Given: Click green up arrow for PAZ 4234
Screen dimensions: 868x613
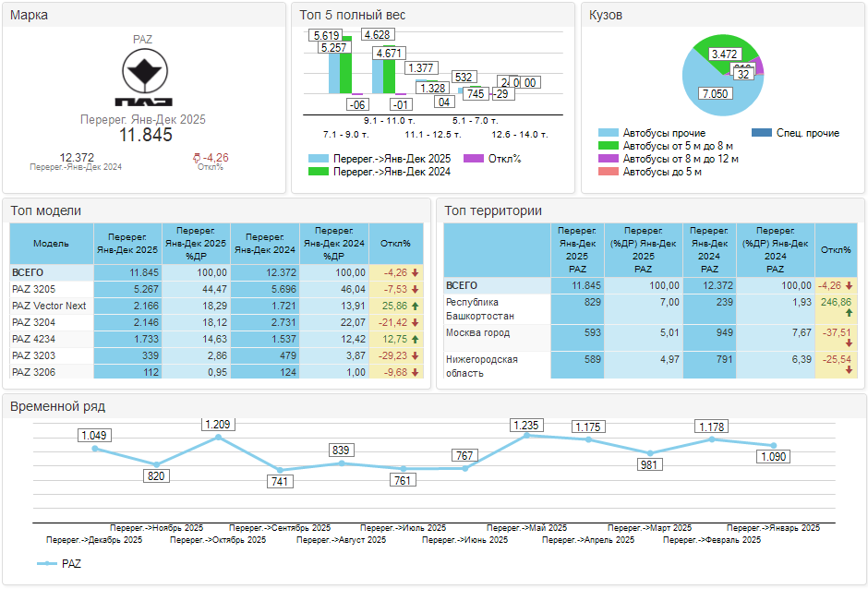Looking at the screenshot, I should [416, 339].
